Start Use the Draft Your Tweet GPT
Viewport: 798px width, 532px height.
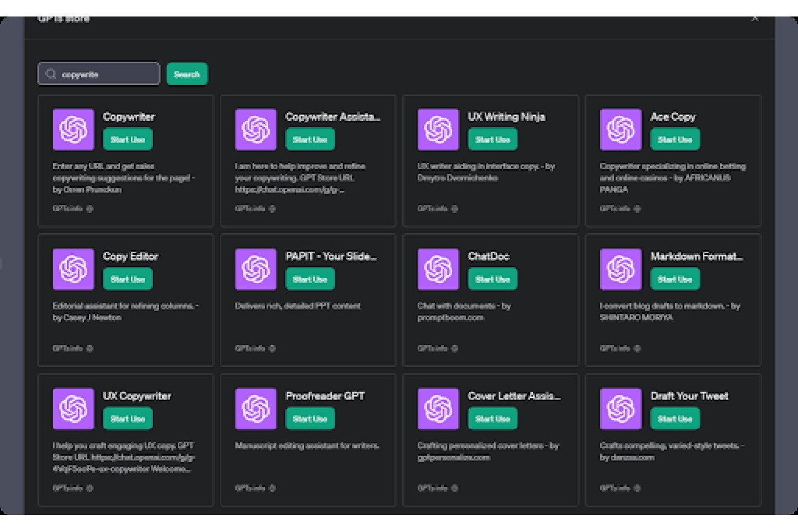pos(675,419)
